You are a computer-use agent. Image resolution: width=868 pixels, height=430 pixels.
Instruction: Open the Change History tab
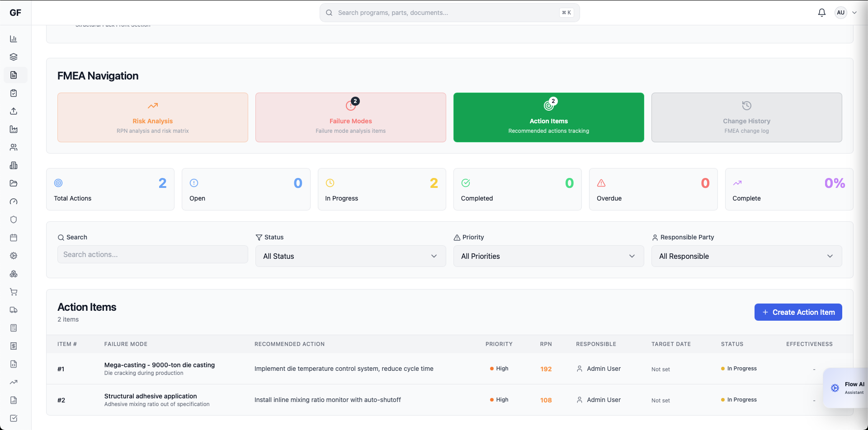point(746,117)
